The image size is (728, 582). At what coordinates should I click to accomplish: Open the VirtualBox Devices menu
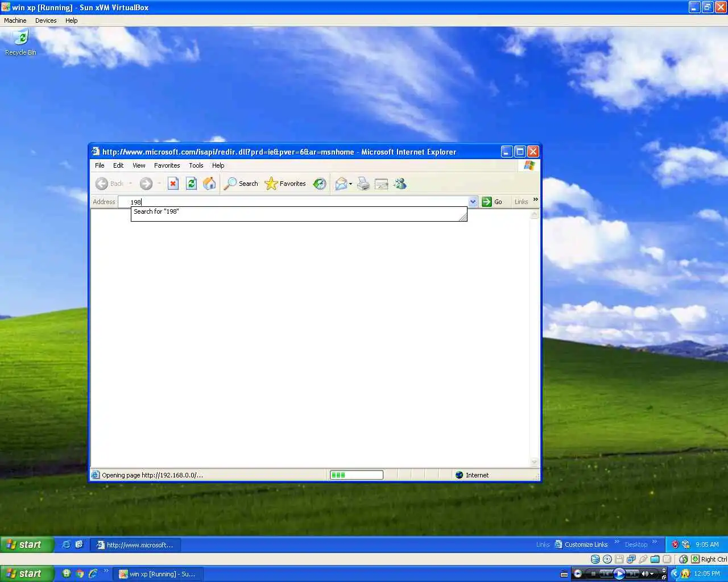[45, 20]
